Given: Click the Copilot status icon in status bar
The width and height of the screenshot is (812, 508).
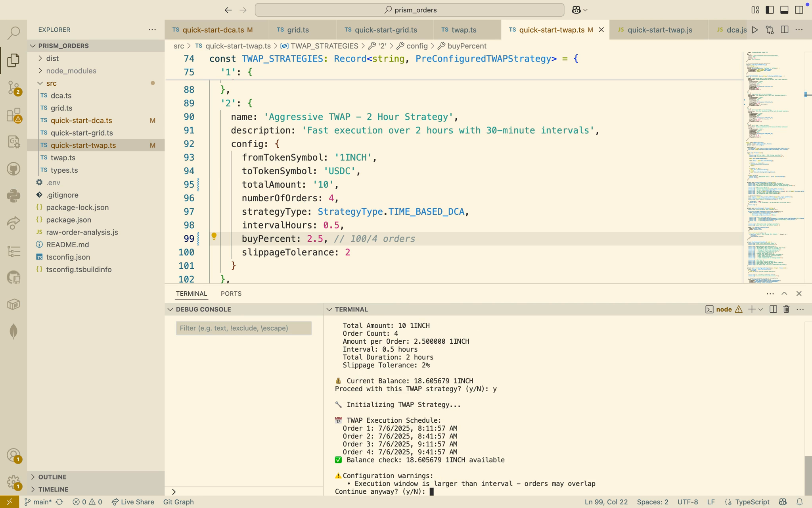Looking at the screenshot, I should 782,502.
